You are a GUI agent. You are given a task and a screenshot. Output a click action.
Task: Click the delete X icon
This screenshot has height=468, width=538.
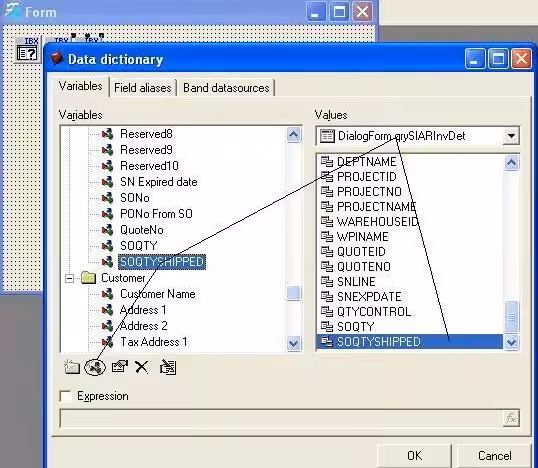(x=141, y=367)
